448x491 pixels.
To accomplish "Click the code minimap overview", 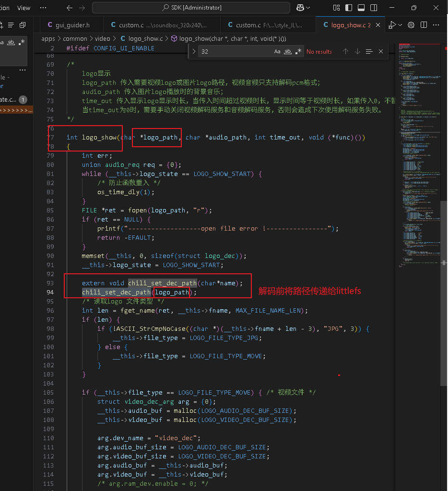I will click(x=420, y=155).
